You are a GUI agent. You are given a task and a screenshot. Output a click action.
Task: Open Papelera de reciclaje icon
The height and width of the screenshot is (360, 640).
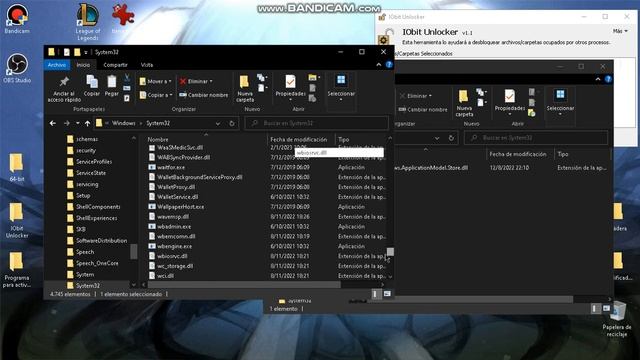tap(617, 319)
